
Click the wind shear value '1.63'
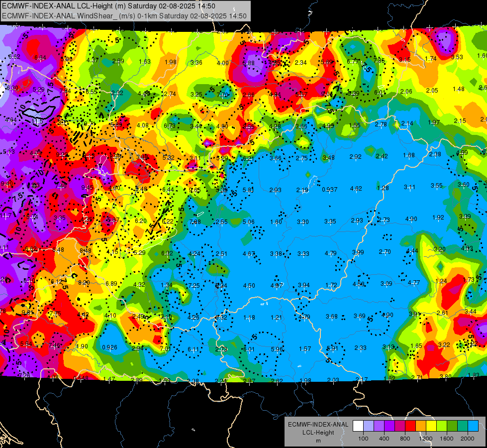pos(145,62)
